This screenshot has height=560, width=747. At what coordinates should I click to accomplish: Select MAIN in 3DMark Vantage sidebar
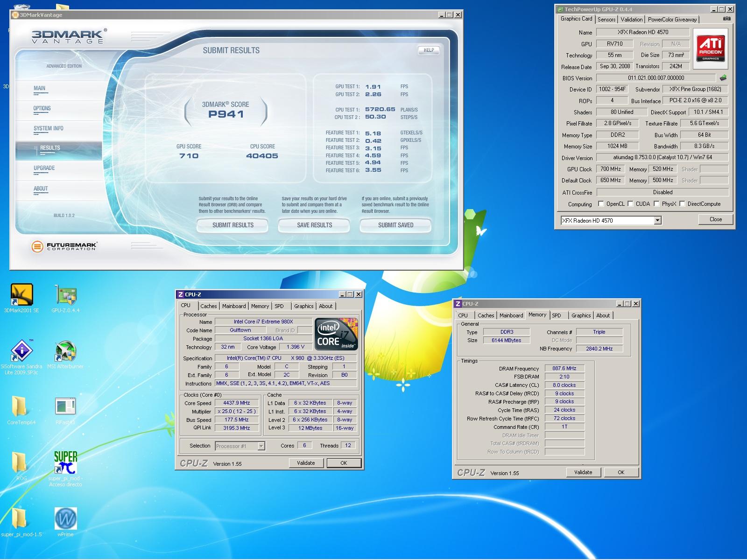40,88
